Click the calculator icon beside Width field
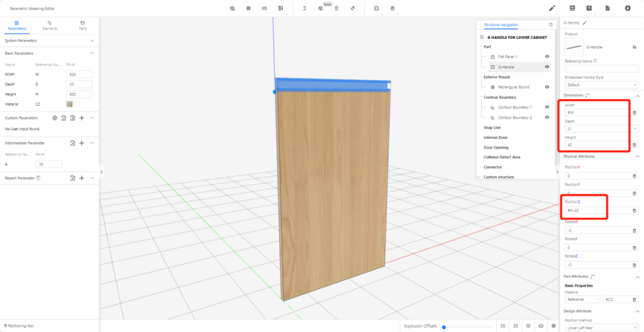 click(x=634, y=113)
